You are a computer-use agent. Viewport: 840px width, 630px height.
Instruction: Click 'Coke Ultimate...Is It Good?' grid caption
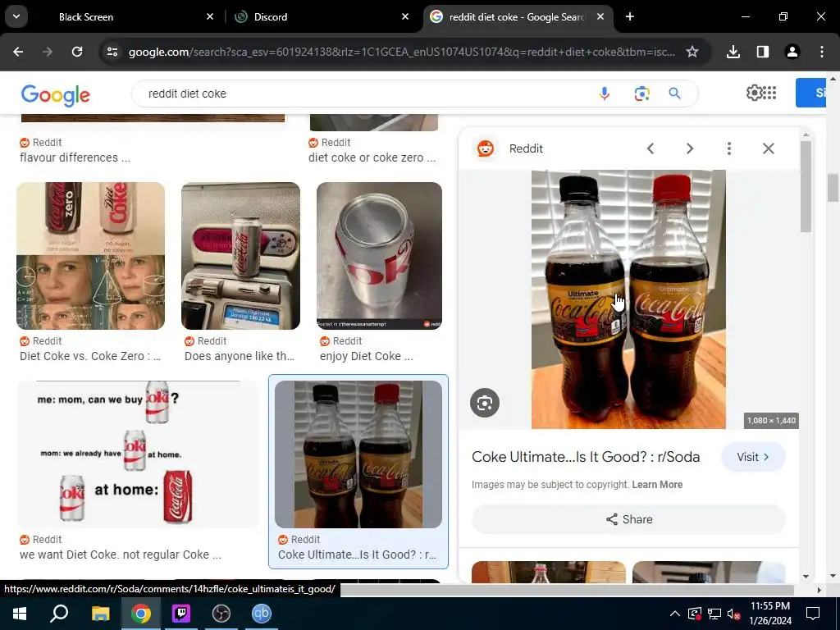point(357,555)
